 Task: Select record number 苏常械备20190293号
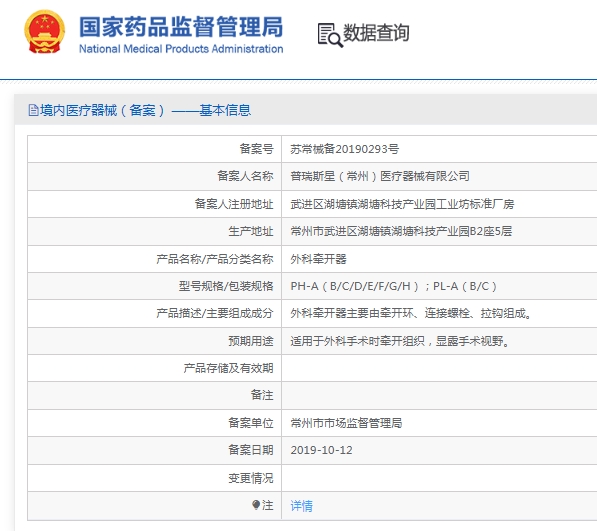point(345,149)
